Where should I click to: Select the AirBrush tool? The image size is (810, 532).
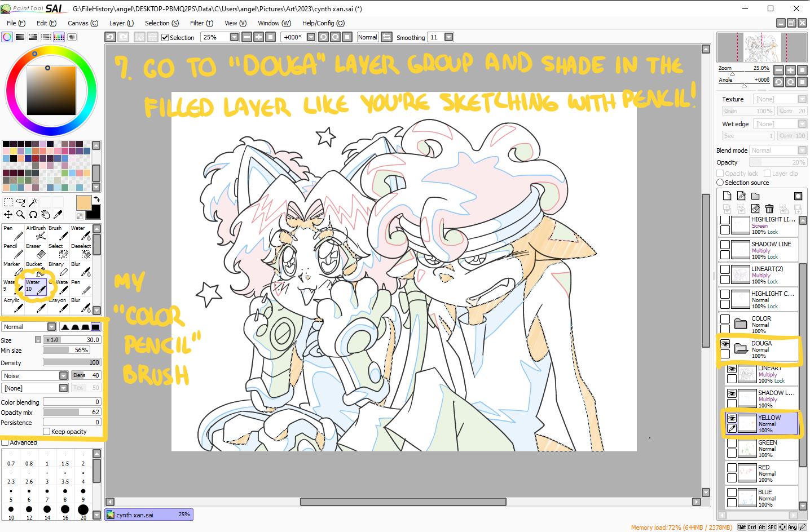pyautogui.click(x=37, y=233)
